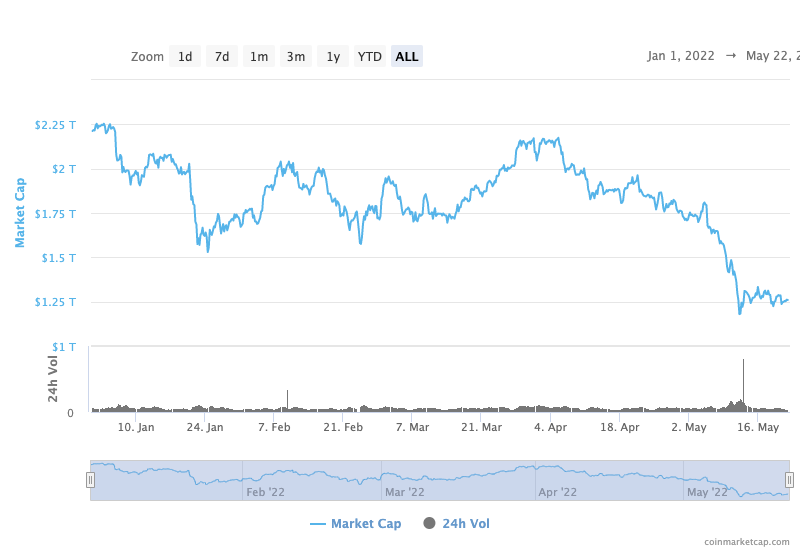Click the tall volume spike near 16 May
Viewport: 800px width, 550px height.
click(x=743, y=385)
